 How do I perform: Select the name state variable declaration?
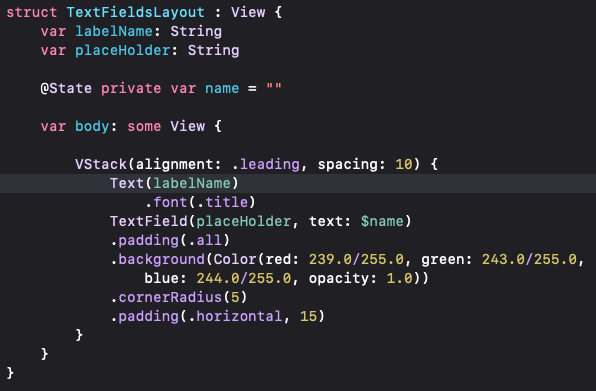[222, 89]
